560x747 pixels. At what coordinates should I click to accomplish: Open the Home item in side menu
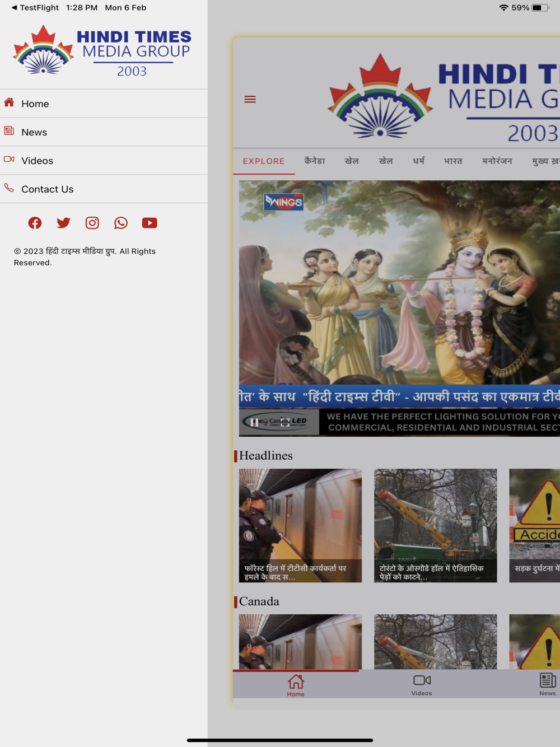pos(104,104)
